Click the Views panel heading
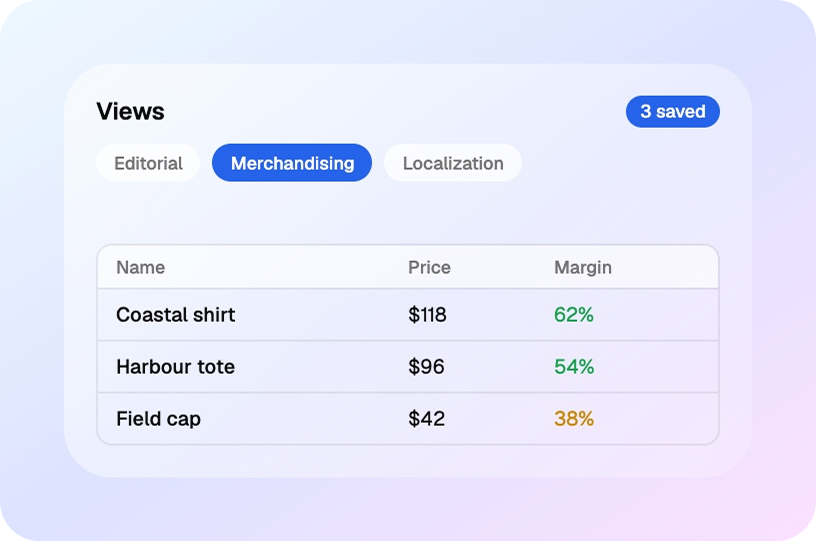The image size is (816, 542). [x=130, y=111]
